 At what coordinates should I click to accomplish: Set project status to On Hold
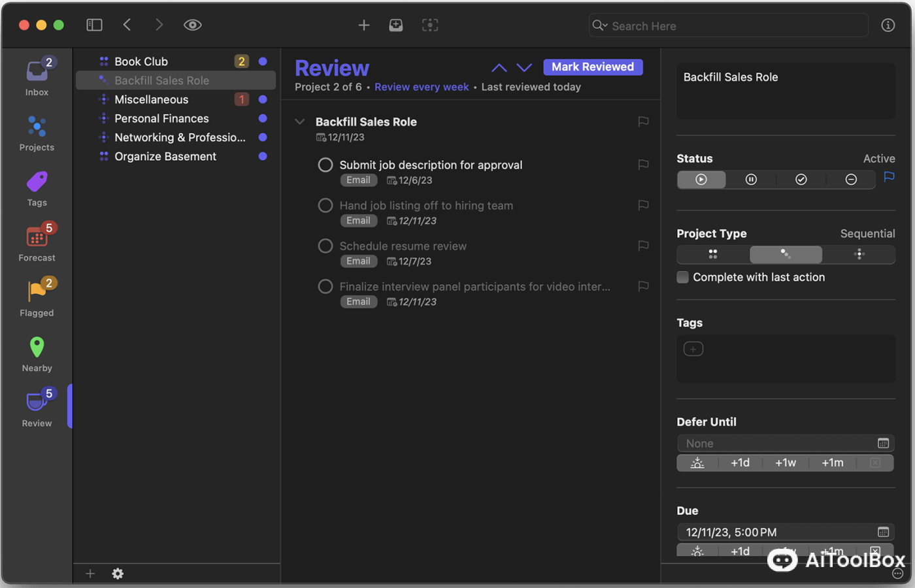(751, 179)
